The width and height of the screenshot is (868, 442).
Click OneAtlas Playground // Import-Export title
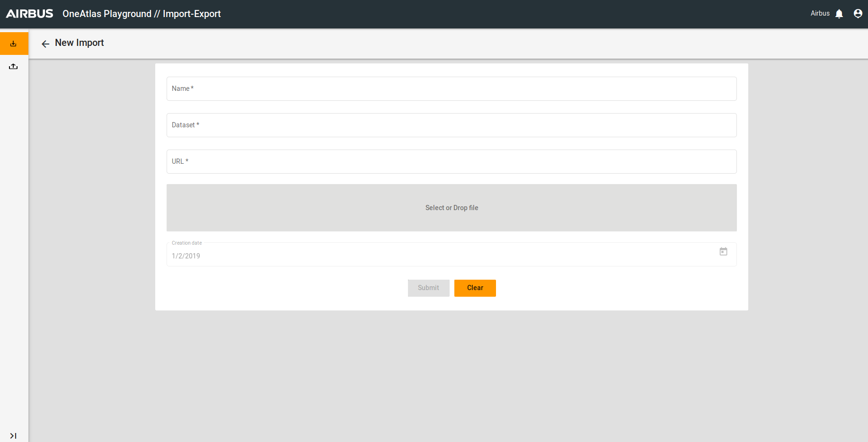pos(142,14)
